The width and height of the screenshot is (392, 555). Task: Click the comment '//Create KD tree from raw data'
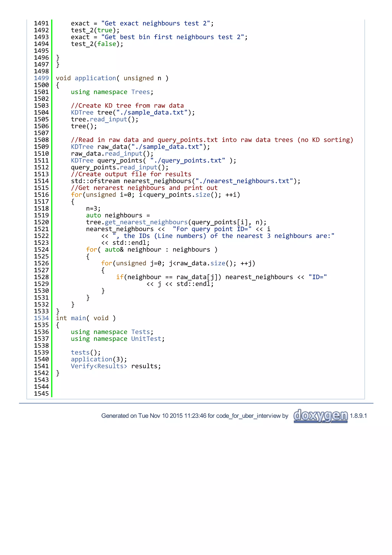coord(127,106)
